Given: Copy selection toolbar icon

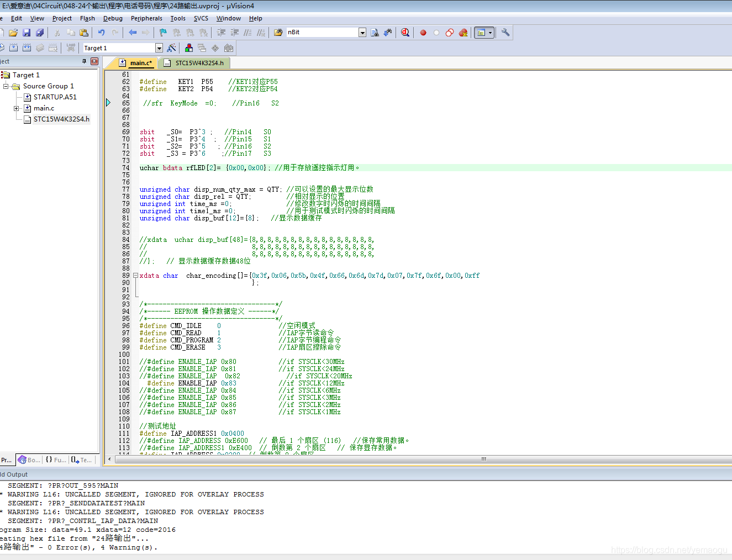Looking at the screenshot, I should [70, 33].
